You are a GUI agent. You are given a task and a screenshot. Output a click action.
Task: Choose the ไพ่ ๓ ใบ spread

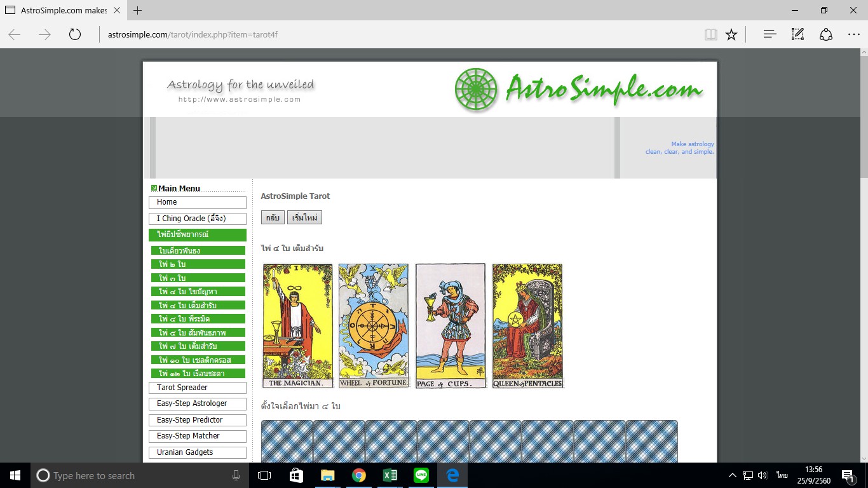pyautogui.click(x=198, y=278)
